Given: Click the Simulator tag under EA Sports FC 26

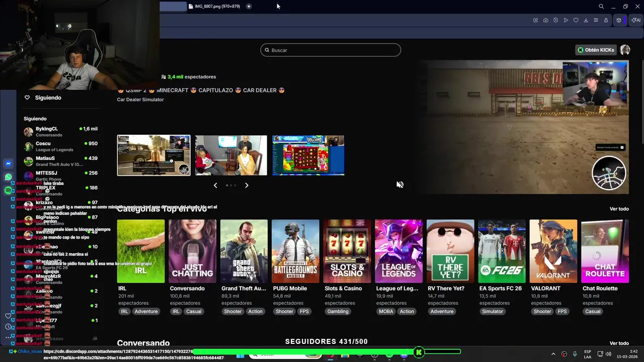Looking at the screenshot, I should (x=493, y=311).
